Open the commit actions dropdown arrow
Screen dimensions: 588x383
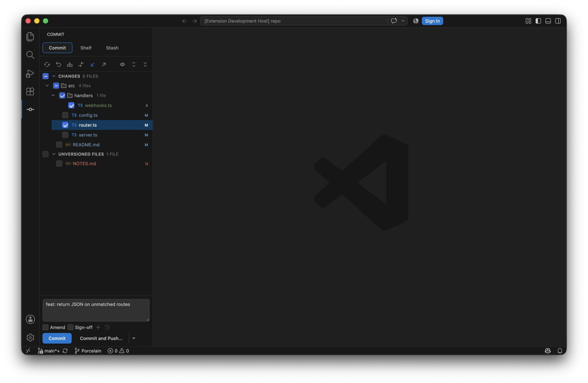coord(134,339)
